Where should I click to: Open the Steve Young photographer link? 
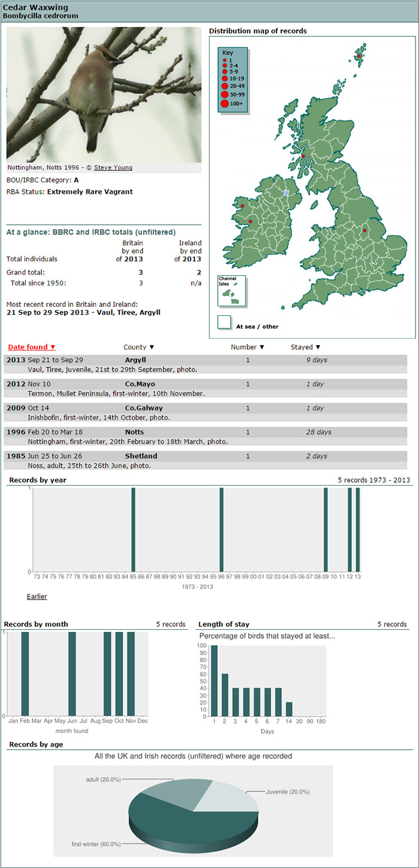(113, 167)
